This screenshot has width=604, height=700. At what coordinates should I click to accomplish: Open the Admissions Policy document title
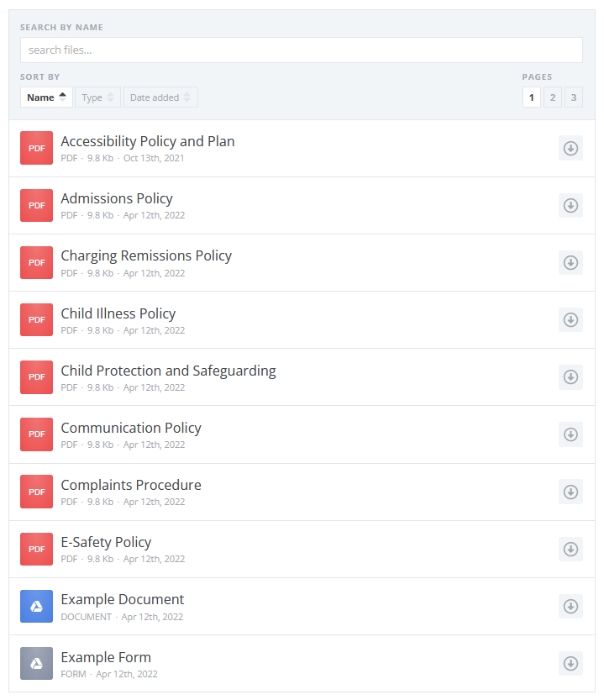click(117, 198)
